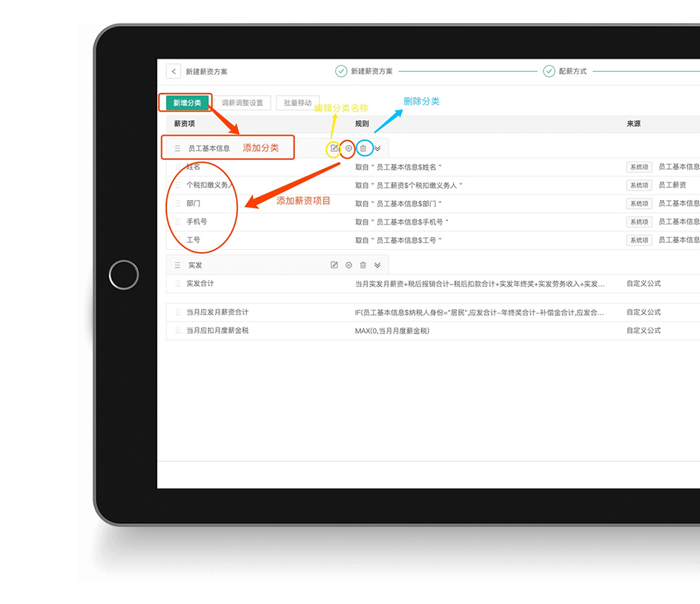Edit the 员工基本信息 category name
The width and height of the screenshot is (700, 604).
(334, 148)
